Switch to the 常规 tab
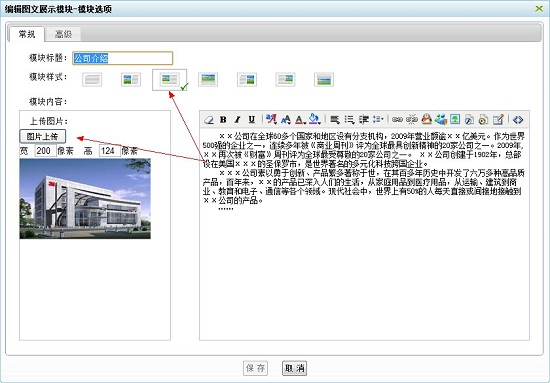550x383 pixels. [27, 34]
